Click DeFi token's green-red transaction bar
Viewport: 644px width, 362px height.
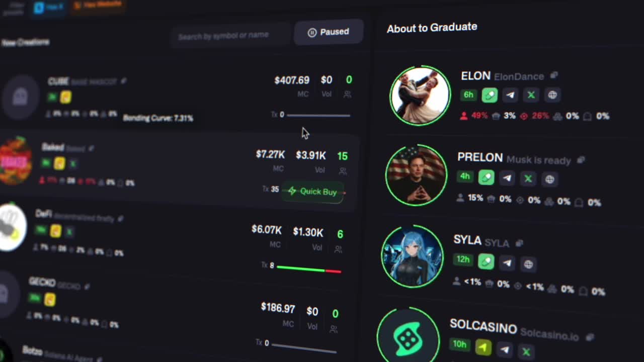[x=309, y=269]
